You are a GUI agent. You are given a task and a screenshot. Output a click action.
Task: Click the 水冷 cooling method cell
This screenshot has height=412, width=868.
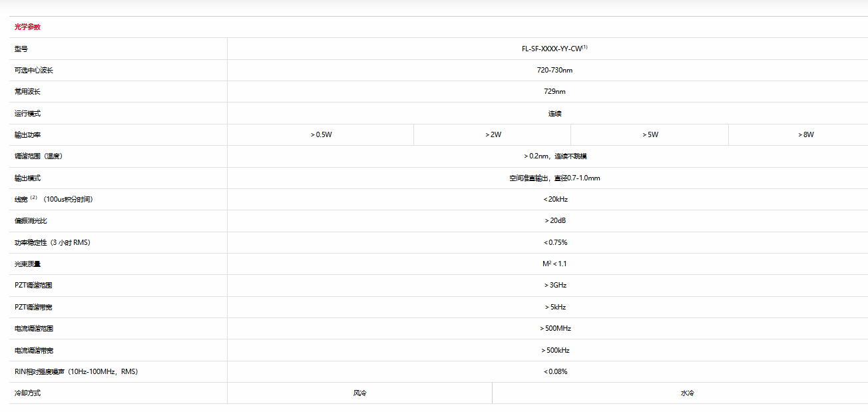pos(687,393)
